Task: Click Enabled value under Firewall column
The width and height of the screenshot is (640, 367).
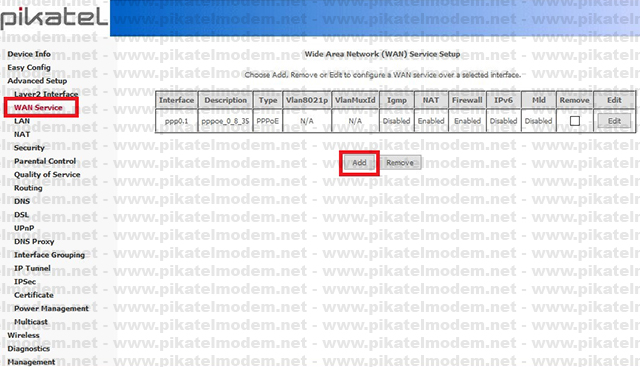Action: [x=467, y=121]
